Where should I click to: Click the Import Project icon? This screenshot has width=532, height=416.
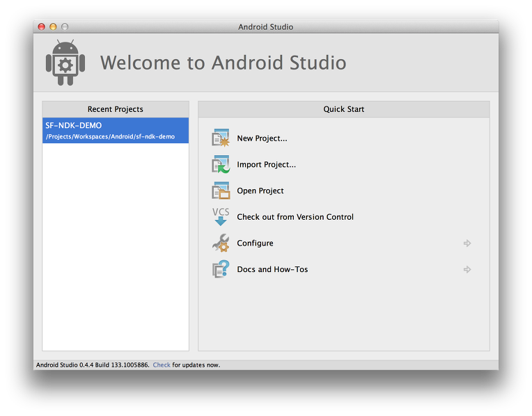(221, 164)
